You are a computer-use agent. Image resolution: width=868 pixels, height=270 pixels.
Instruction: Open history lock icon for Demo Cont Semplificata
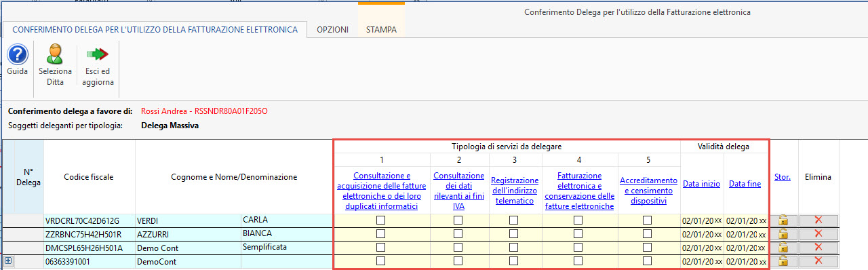point(783,248)
